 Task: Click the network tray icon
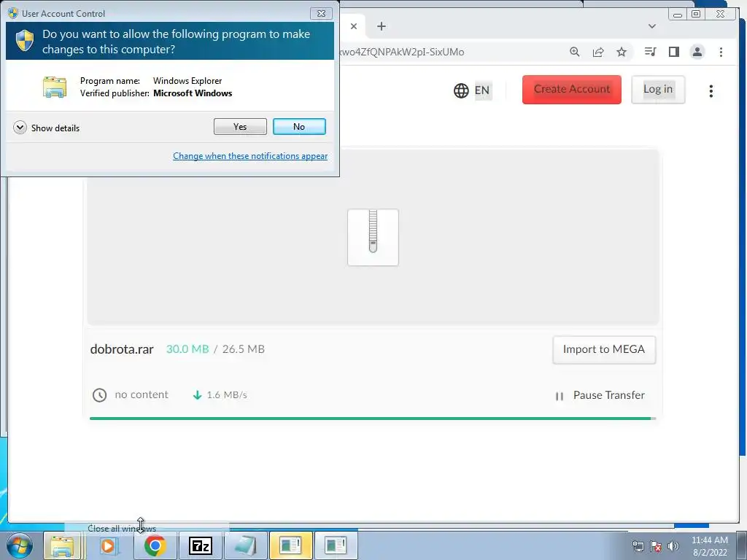pos(638,546)
